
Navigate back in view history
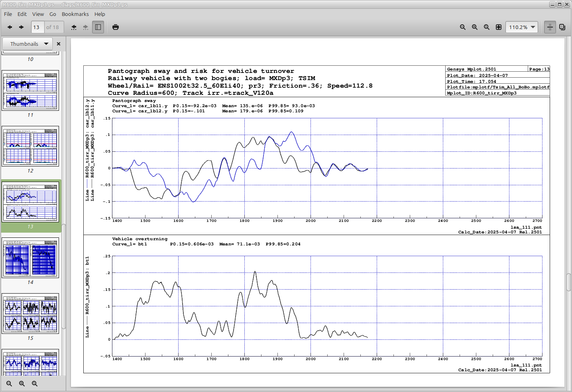pyautogui.click(x=74, y=27)
